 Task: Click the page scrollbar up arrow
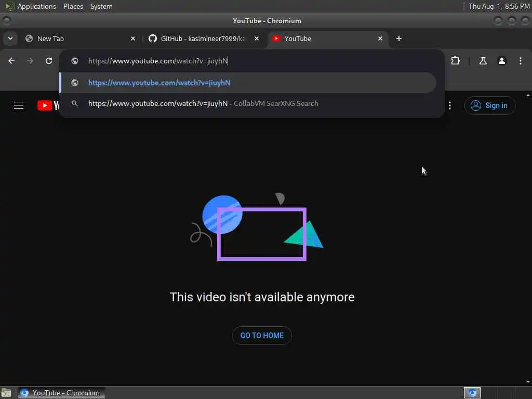pos(528,96)
